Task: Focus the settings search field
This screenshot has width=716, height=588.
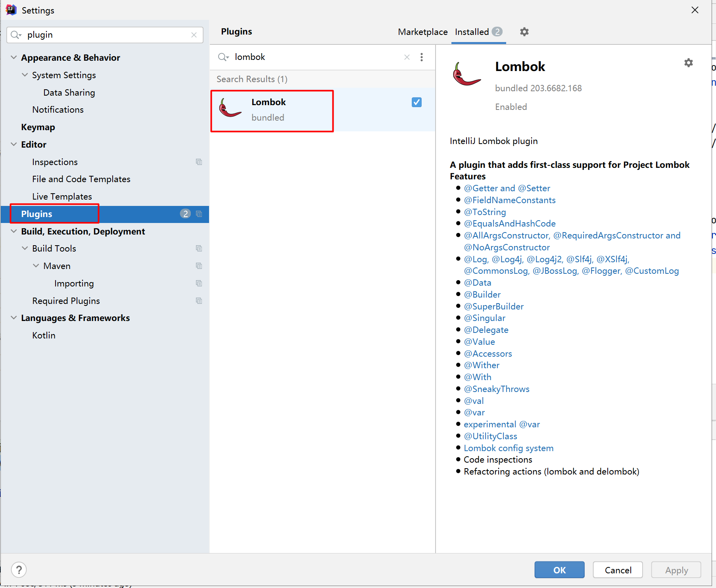Action: pyautogui.click(x=105, y=35)
